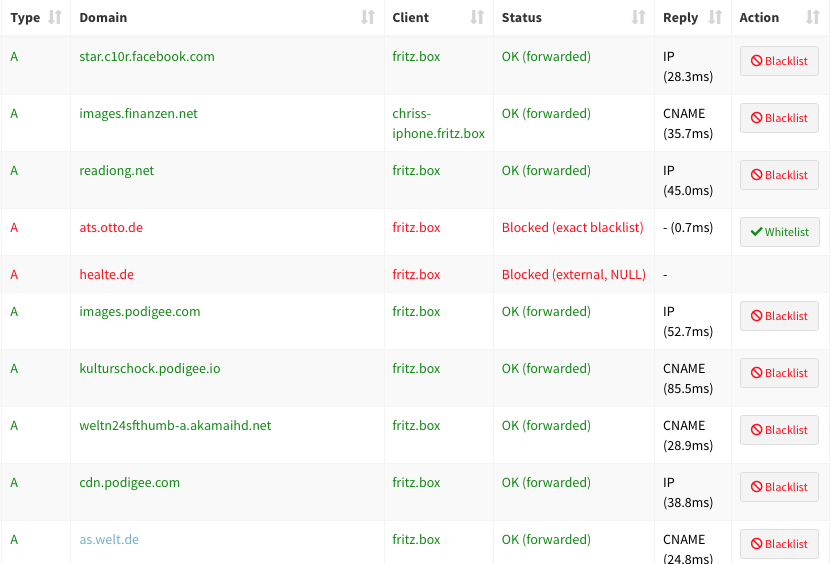Blacklist readiong.net domain
The height and width of the screenshot is (564, 840).
[779, 175]
